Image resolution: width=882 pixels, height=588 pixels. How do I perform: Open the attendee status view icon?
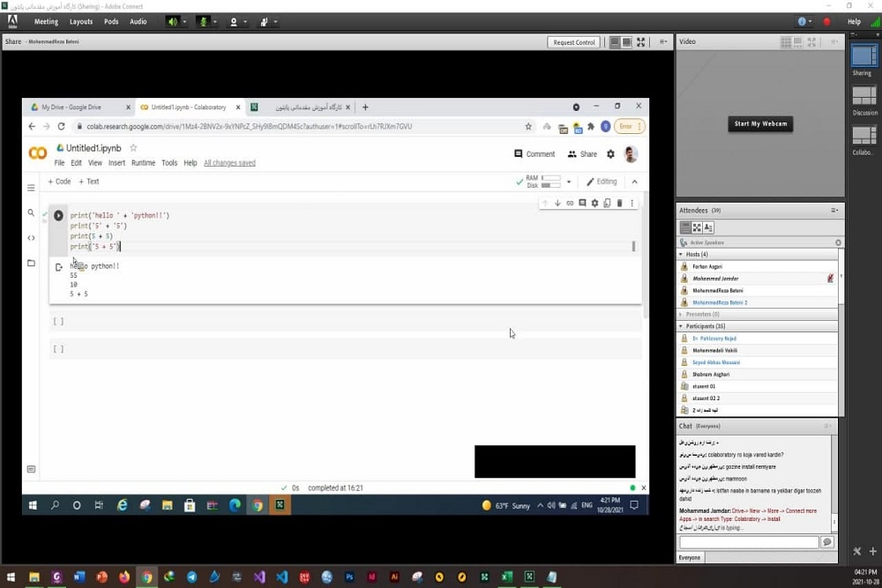point(708,227)
